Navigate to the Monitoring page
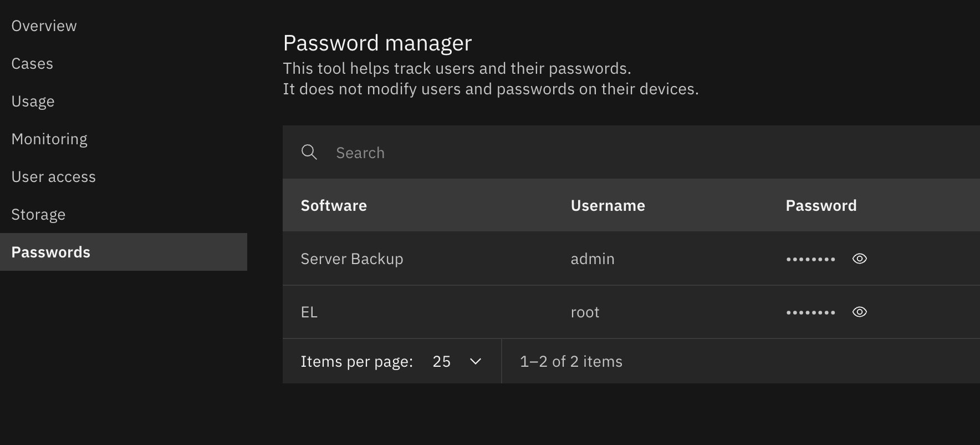980x445 pixels. pos(49,139)
